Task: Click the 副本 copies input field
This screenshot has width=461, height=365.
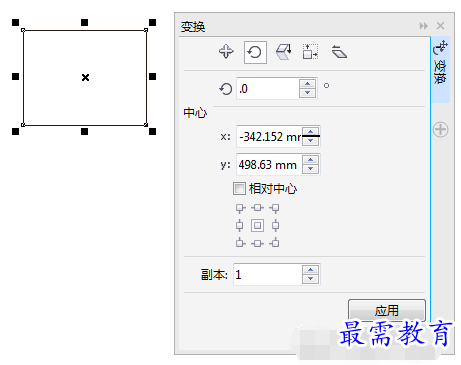Action: (x=268, y=274)
